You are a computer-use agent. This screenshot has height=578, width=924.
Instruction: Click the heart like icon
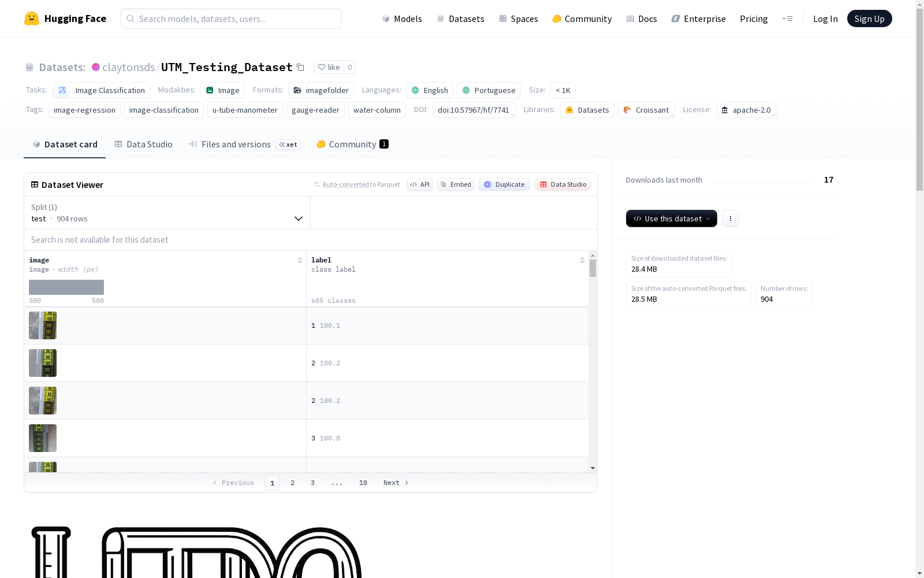click(x=322, y=67)
